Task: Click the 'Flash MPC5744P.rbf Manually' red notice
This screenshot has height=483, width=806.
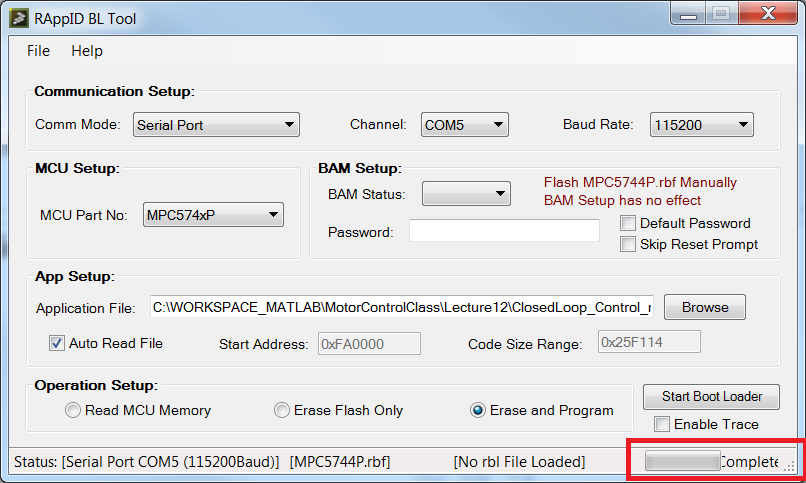Action: [640, 182]
